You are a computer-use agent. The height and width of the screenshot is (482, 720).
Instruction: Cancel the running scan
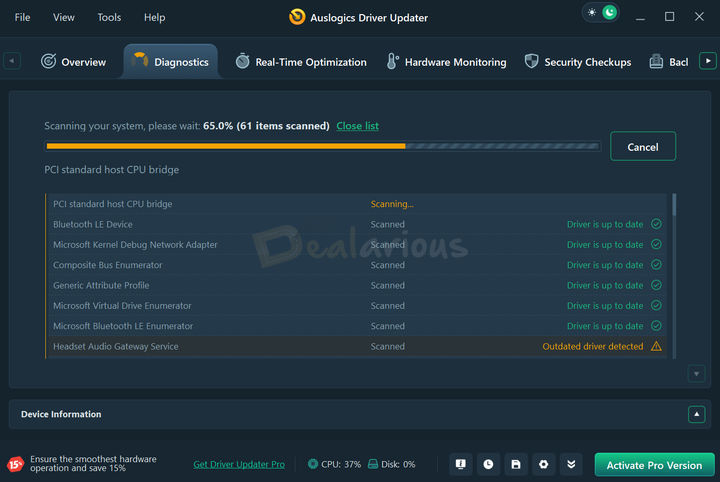tap(643, 146)
